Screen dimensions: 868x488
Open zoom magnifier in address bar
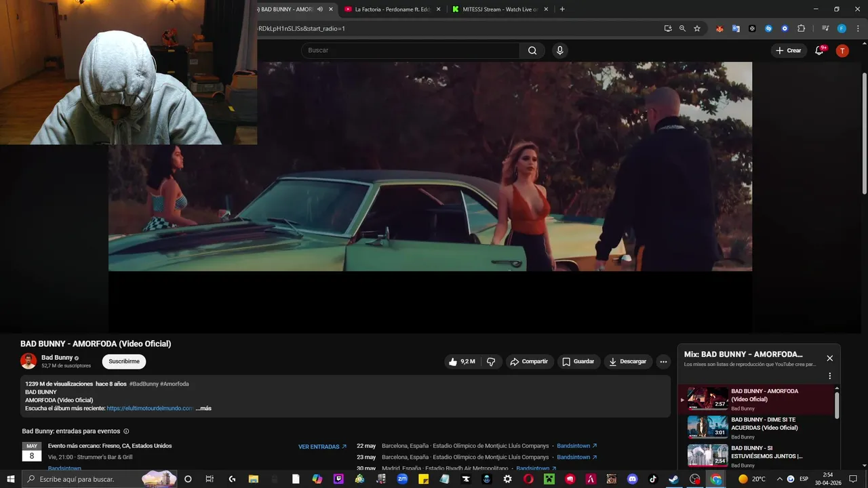(x=682, y=28)
